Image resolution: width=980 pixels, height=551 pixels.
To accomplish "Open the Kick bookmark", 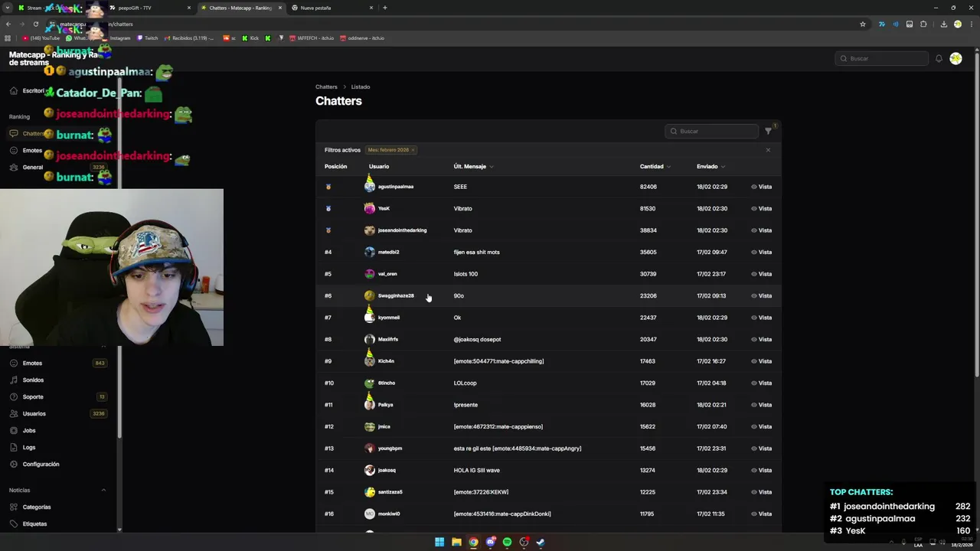I will [250, 37].
